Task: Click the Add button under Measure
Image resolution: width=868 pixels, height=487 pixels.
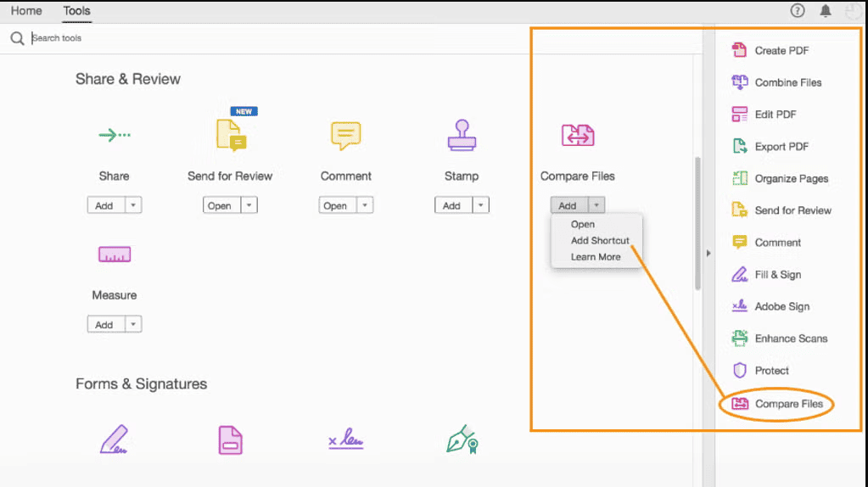Action: 106,324
